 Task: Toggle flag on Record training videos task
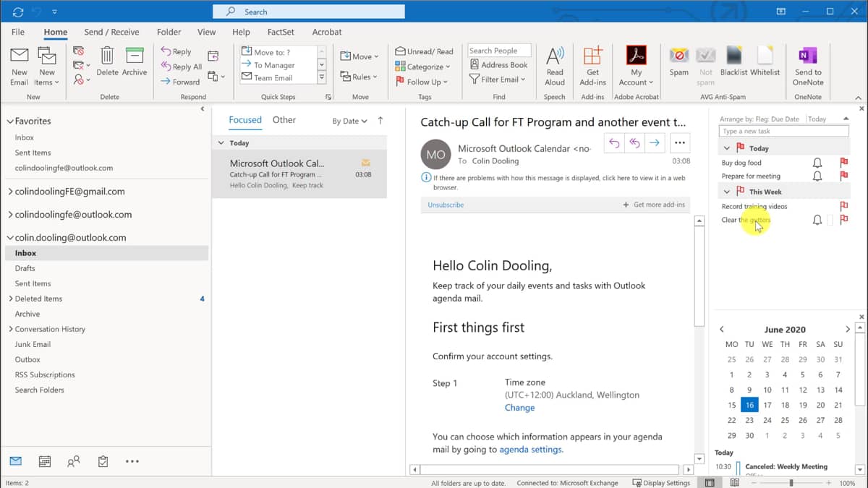coord(843,207)
